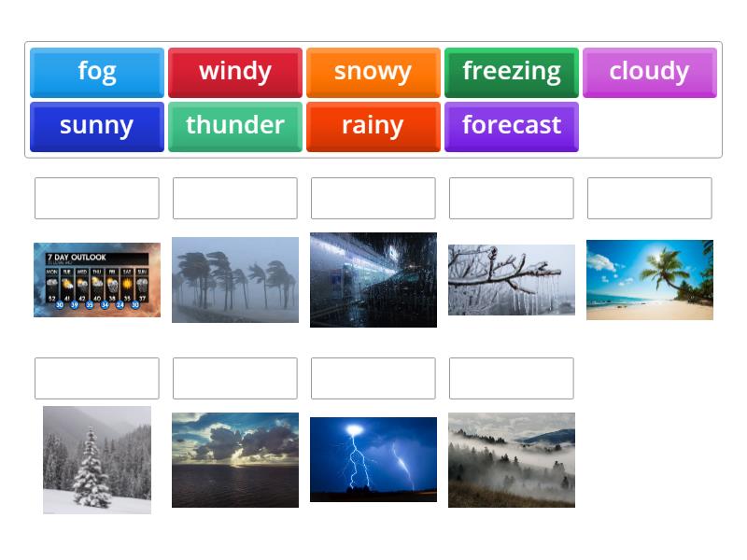Click the windy palm trees image
The image size is (747, 560).
click(x=234, y=280)
